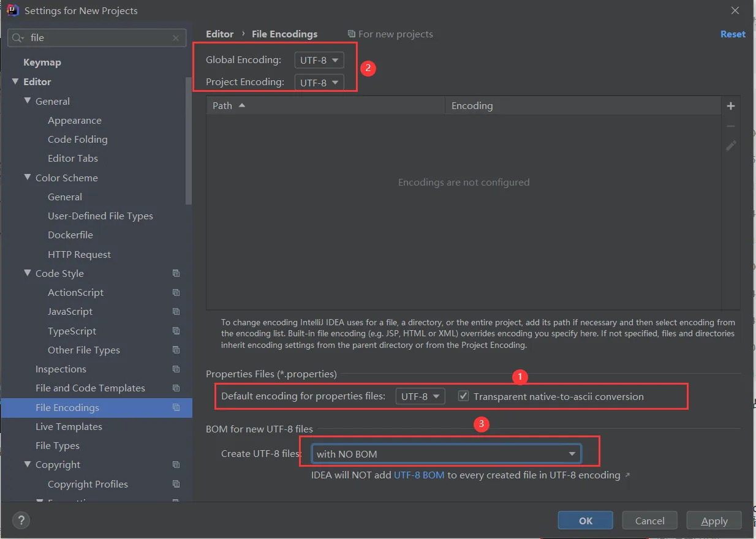This screenshot has width=756, height=539.
Task: Open the UTF-8 BOM hyperlink
Action: click(419, 475)
